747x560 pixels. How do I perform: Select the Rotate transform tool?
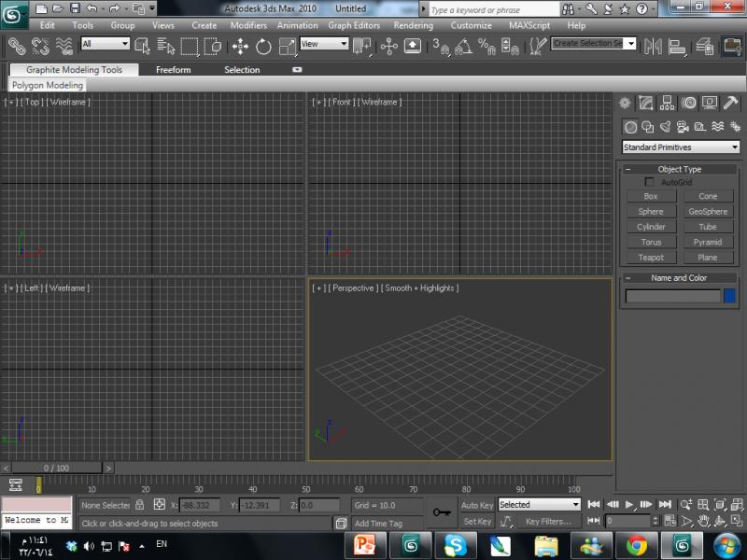[263, 46]
